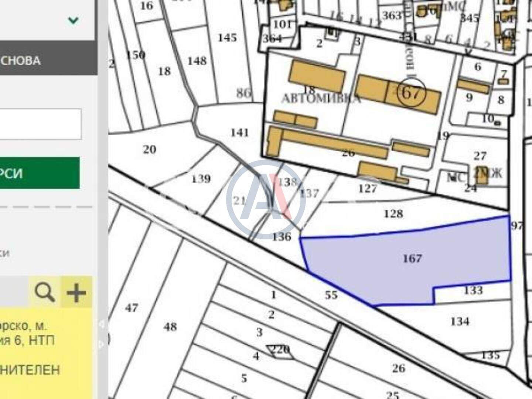Focus the white search input field
The height and width of the screenshot is (399, 532).
[x=41, y=124]
